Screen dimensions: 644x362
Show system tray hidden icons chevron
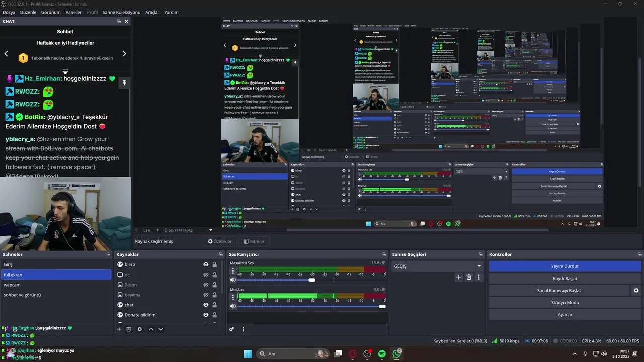575,354
